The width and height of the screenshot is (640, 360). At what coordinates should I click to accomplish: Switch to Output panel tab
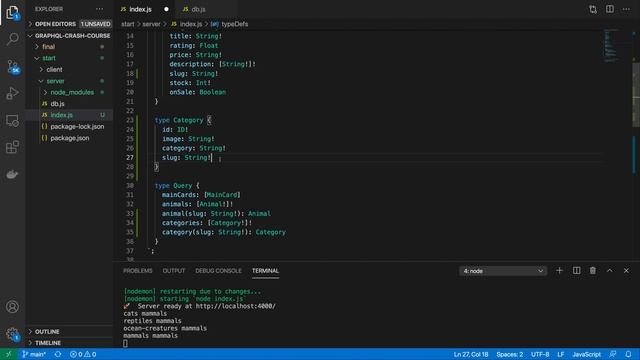click(x=173, y=271)
